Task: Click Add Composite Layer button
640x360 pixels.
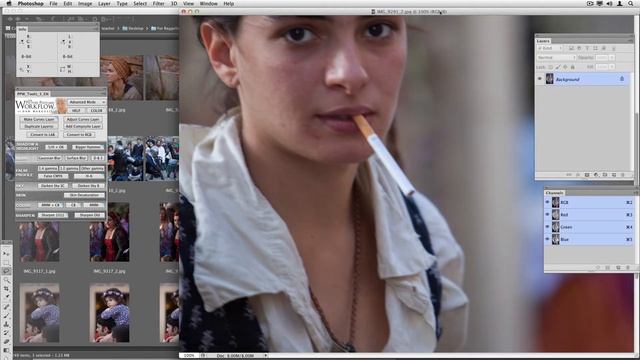Action: (x=83, y=127)
